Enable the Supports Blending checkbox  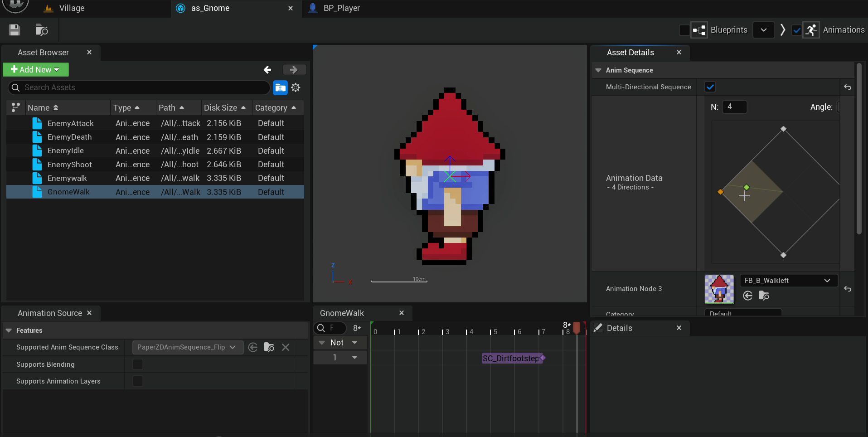(138, 364)
